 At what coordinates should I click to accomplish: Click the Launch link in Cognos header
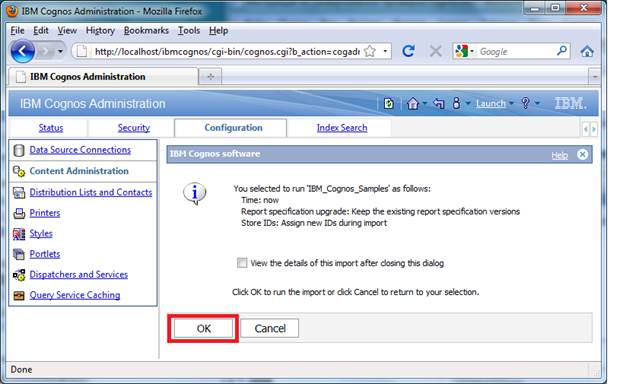tap(491, 104)
